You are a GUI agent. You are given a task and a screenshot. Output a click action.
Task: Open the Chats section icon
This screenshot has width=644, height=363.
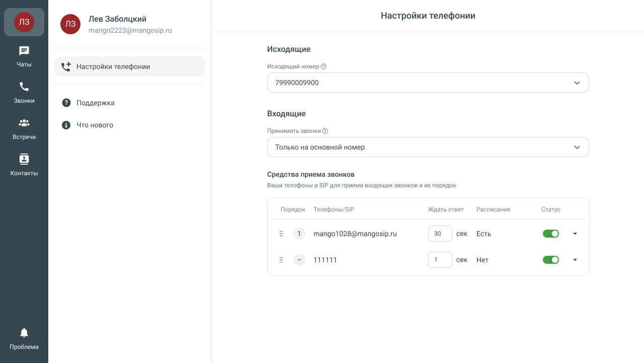point(24,51)
